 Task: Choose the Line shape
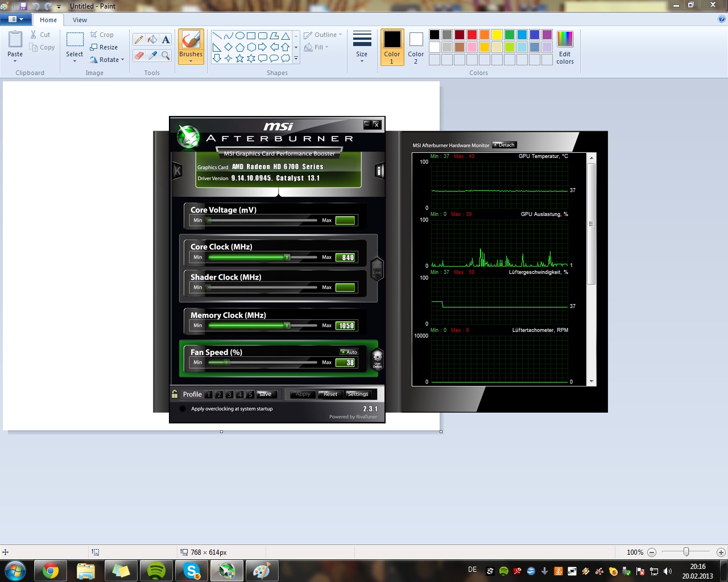[x=217, y=35]
